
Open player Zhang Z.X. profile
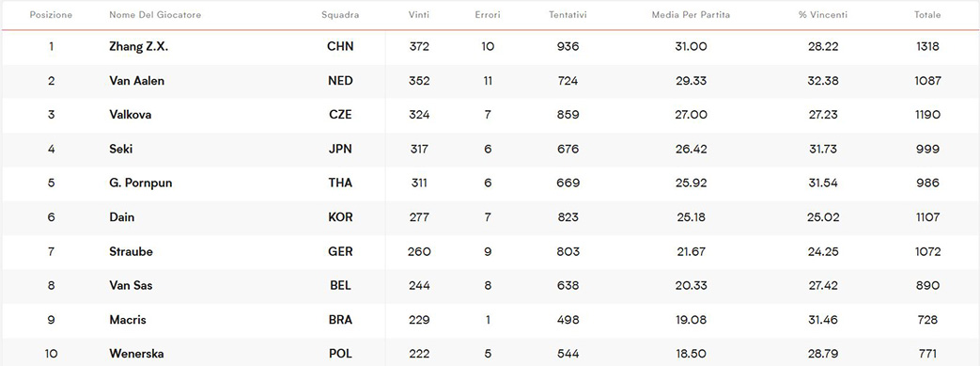(x=139, y=46)
